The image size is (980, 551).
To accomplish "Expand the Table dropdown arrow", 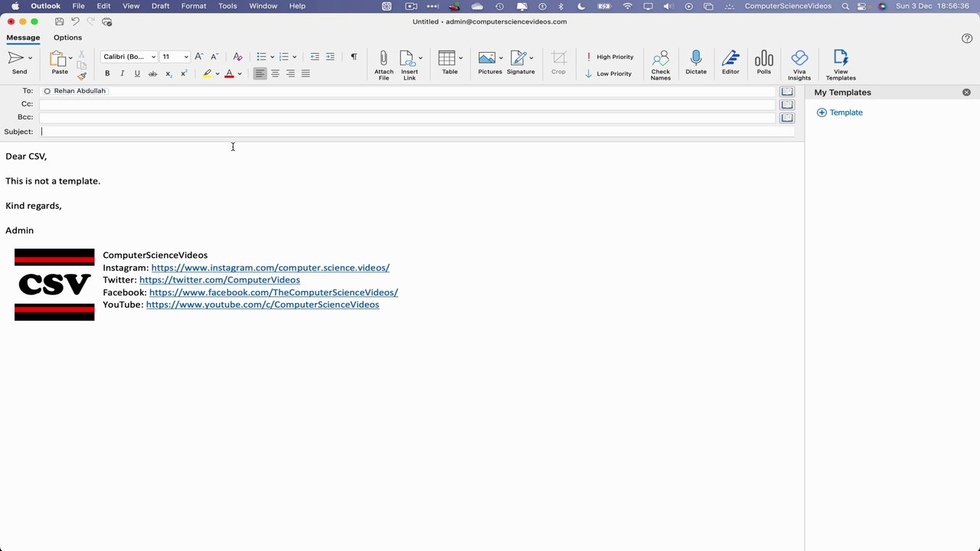I will click(460, 58).
